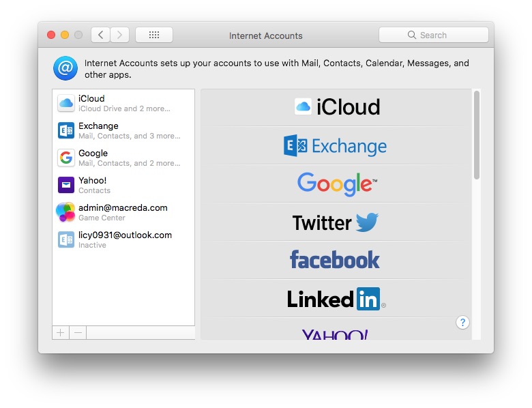Viewport: 532px width, 408px height.
Task: Click into the Search field
Action: pyautogui.click(x=434, y=35)
